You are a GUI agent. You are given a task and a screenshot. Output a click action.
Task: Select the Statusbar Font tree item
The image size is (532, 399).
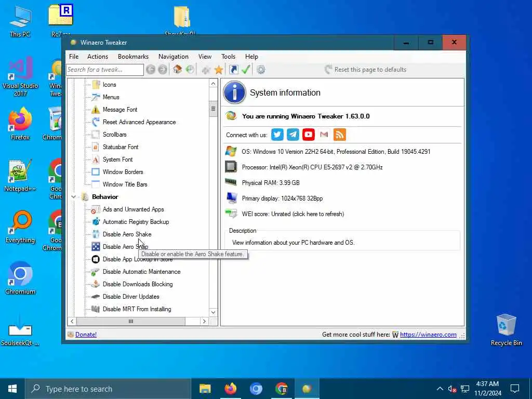(121, 147)
